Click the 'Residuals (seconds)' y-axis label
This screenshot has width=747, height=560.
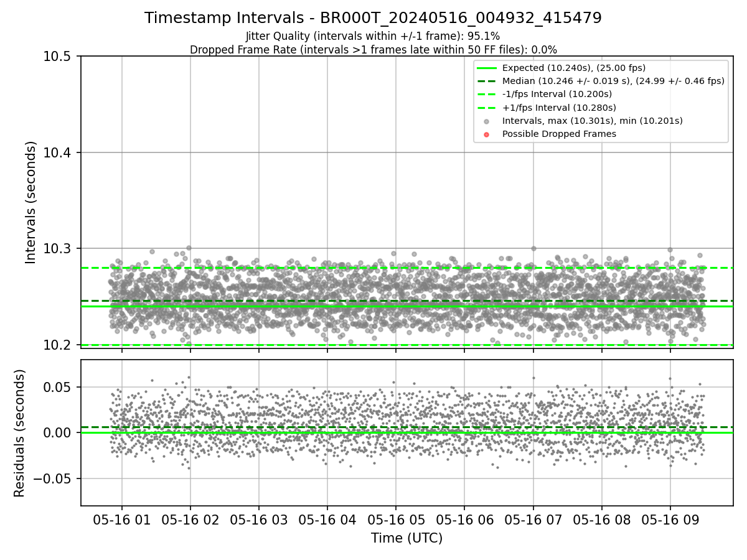click(x=20, y=433)
